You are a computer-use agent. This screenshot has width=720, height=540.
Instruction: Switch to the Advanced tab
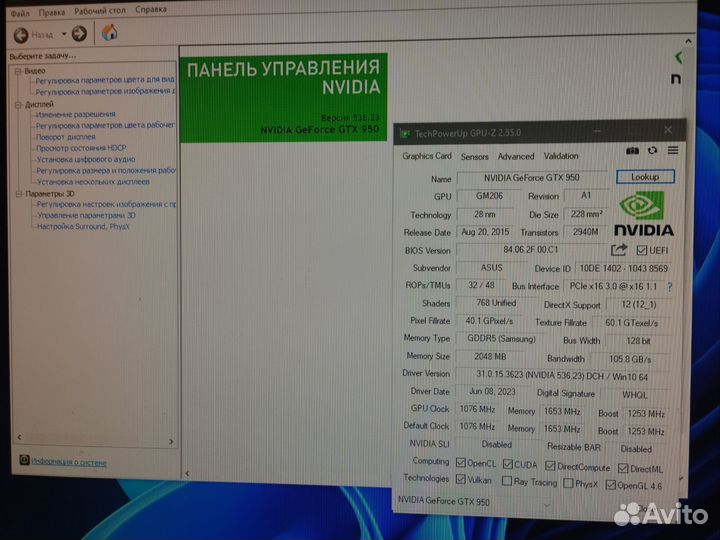tap(516, 157)
